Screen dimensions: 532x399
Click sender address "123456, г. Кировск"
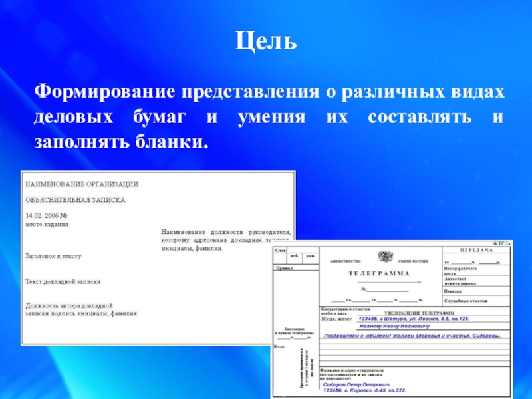[x=364, y=391]
